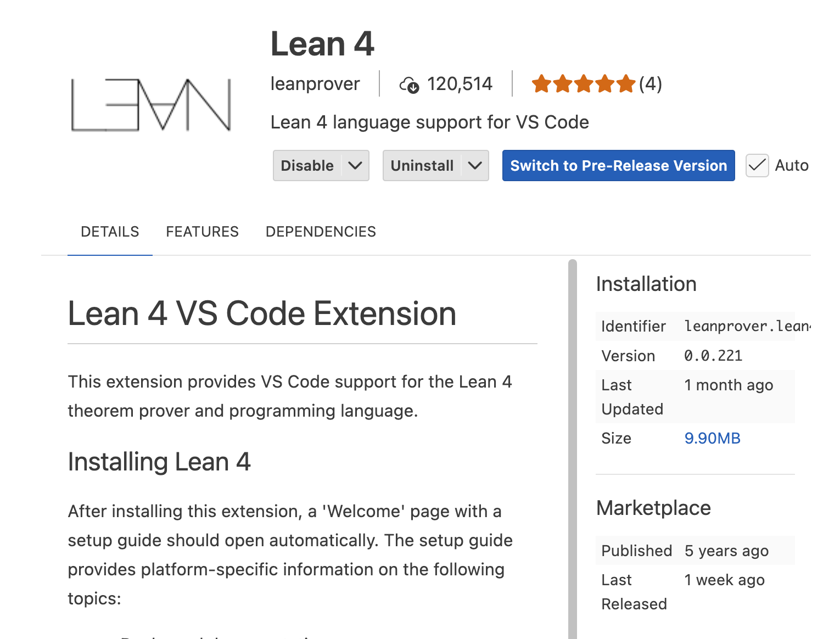Click the Lean extension logo image
This screenshot has height=639, width=840.
point(151,105)
